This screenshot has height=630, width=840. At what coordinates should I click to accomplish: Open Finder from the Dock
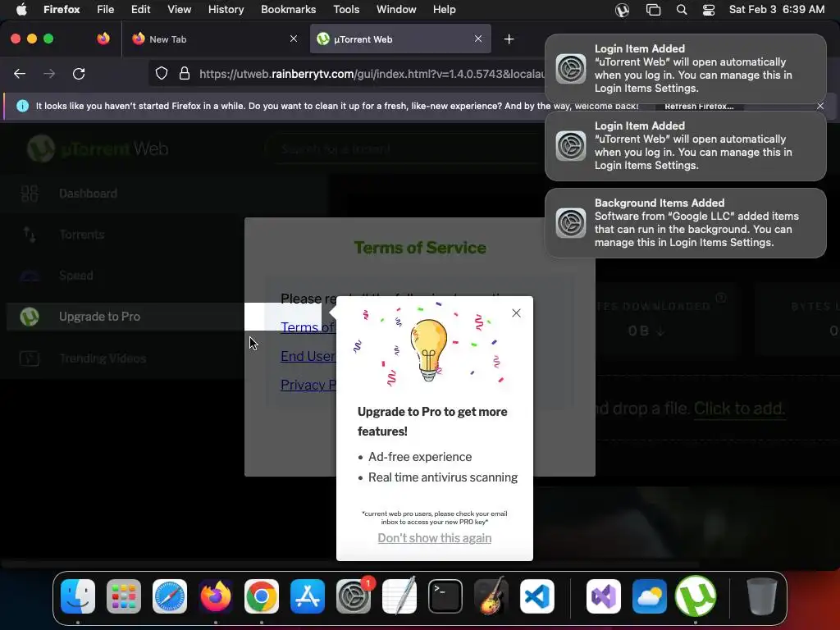[x=78, y=596]
